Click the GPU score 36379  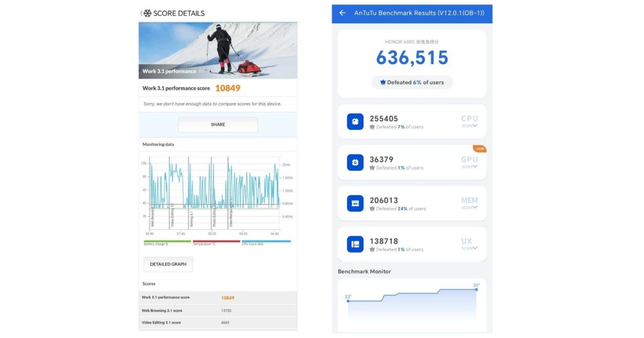(382, 159)
